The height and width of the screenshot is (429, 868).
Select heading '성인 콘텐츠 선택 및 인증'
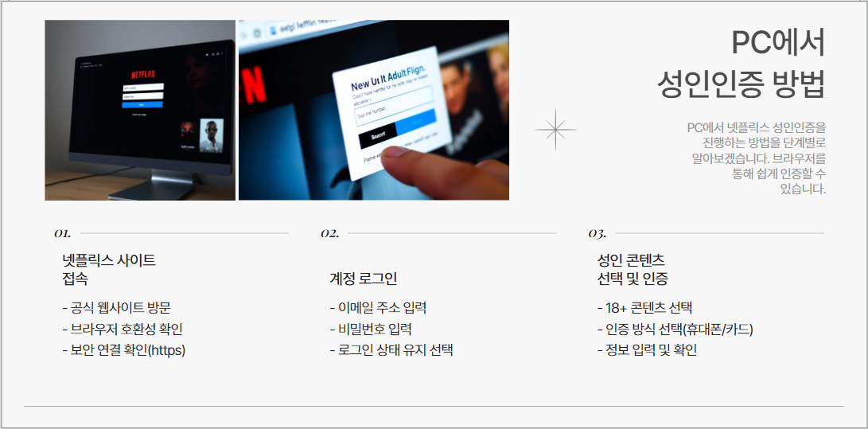click(x=633, y=270)
